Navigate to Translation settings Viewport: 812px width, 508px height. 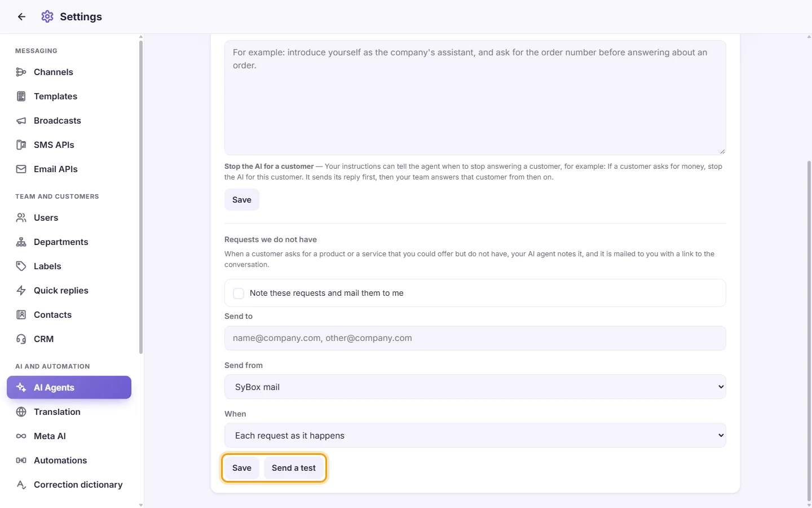pos(69,412)
